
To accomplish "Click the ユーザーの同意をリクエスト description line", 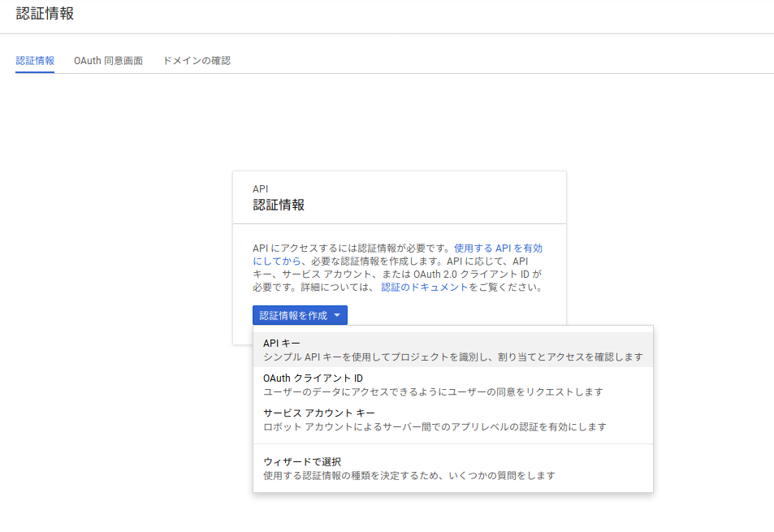I will [433, 392].
